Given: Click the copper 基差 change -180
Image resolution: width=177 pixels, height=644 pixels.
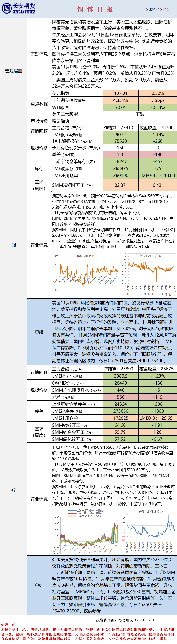Looking at the screenshot, I should pyautogui.click(x=158, y=154).
